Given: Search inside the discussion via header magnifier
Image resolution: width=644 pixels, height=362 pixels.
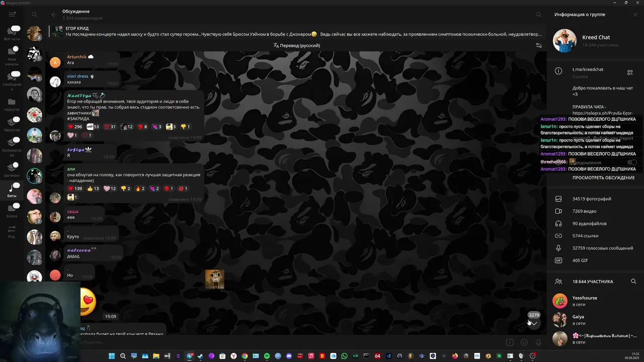Looking at the screenshot, I should (x=539, y=15).
